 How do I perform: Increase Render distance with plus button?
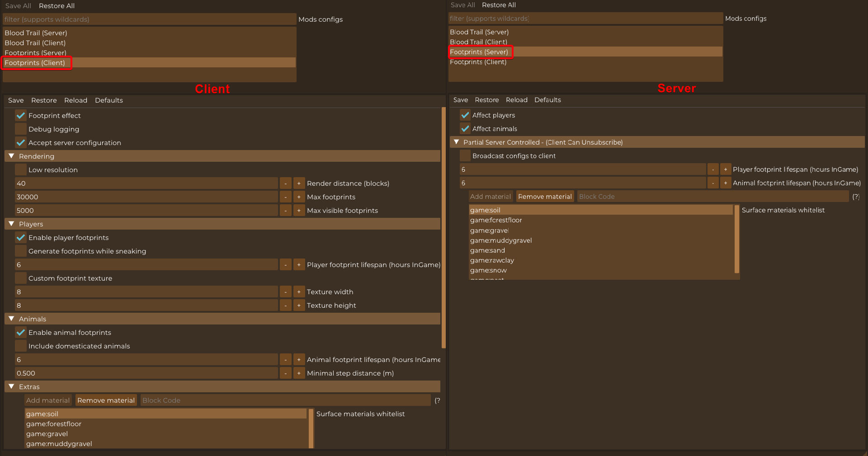point(299,183)
